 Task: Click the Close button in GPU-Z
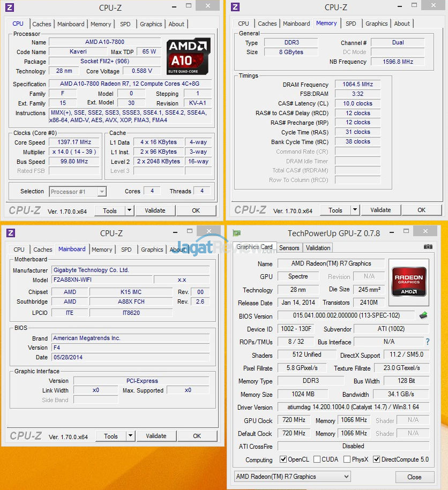(x=414, y=477)
